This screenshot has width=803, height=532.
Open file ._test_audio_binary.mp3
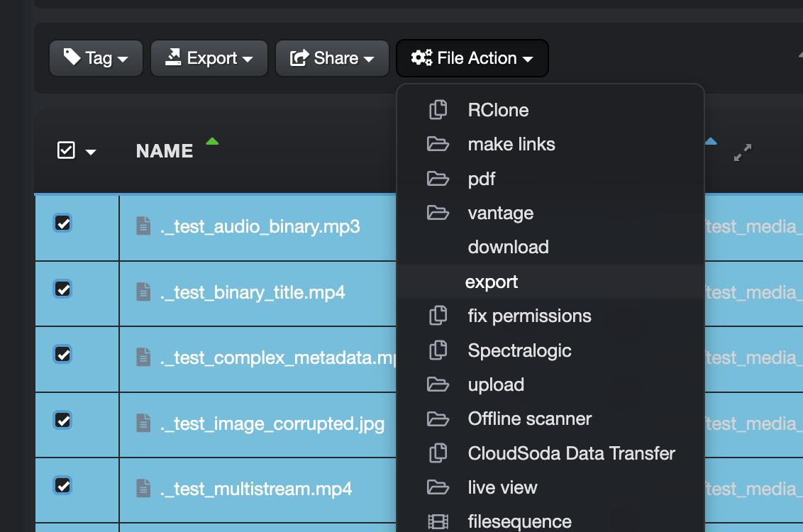(260, 226)
